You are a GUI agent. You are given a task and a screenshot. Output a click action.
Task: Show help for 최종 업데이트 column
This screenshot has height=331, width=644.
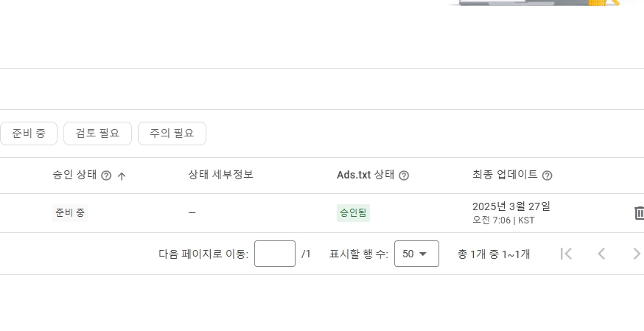click(547, 175)
